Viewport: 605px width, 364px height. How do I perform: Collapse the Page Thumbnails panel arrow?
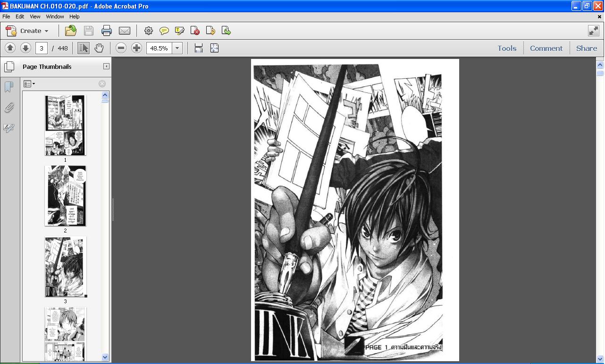106,66
